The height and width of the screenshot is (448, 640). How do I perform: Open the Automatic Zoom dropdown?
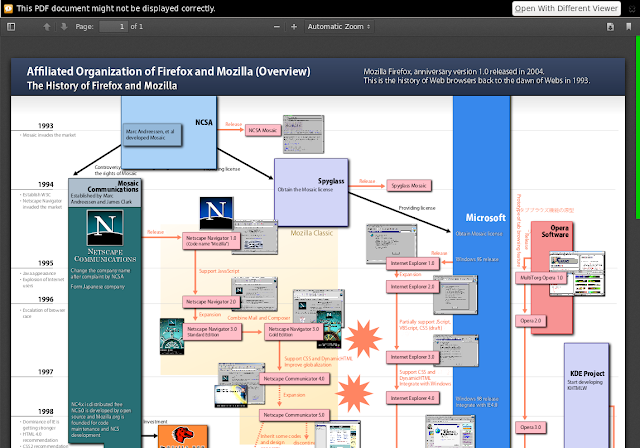(339, 27)
